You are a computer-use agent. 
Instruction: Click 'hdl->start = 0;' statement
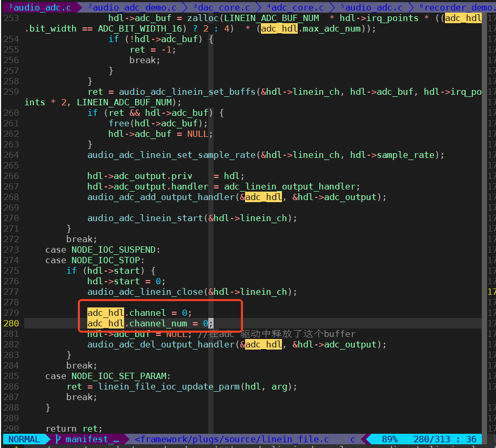coord(126,281)
